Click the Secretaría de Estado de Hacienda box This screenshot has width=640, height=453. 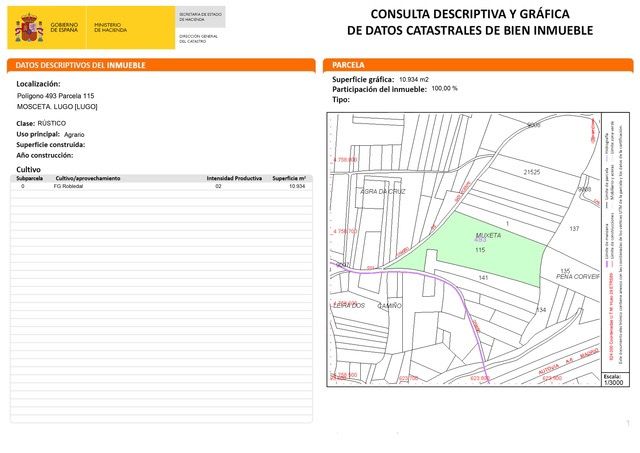coord(199,18)
